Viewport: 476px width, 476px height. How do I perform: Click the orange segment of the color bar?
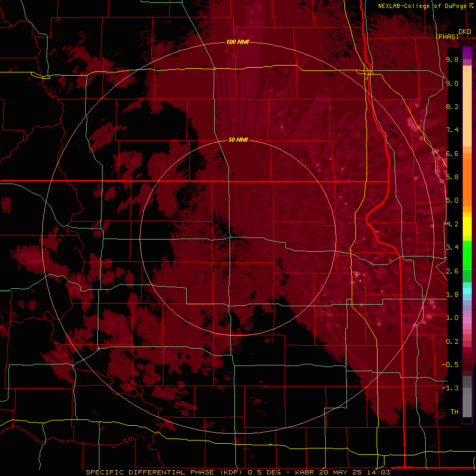[467, 179]
